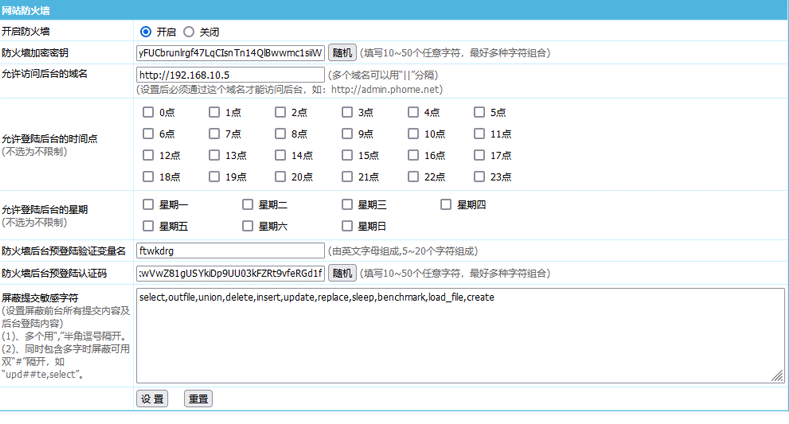
Task: Check the 星期一 weekday checkbox
Action: [x=149, y=205]
